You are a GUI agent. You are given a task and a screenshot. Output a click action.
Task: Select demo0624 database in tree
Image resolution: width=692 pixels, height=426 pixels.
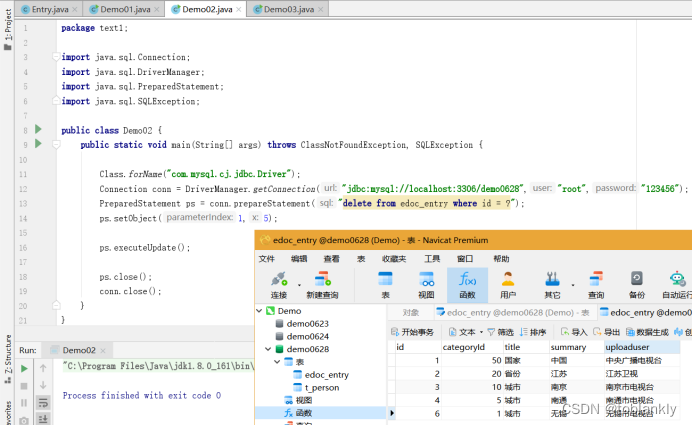[308, 336]
